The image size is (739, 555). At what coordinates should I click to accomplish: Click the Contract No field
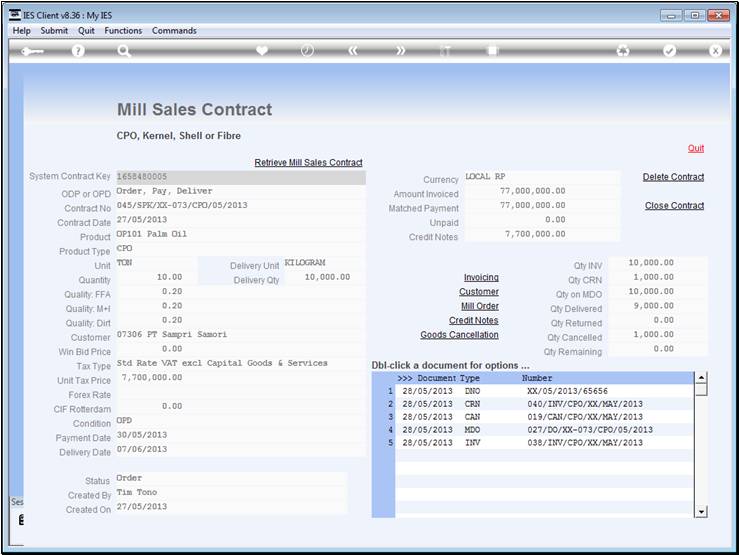241,205
